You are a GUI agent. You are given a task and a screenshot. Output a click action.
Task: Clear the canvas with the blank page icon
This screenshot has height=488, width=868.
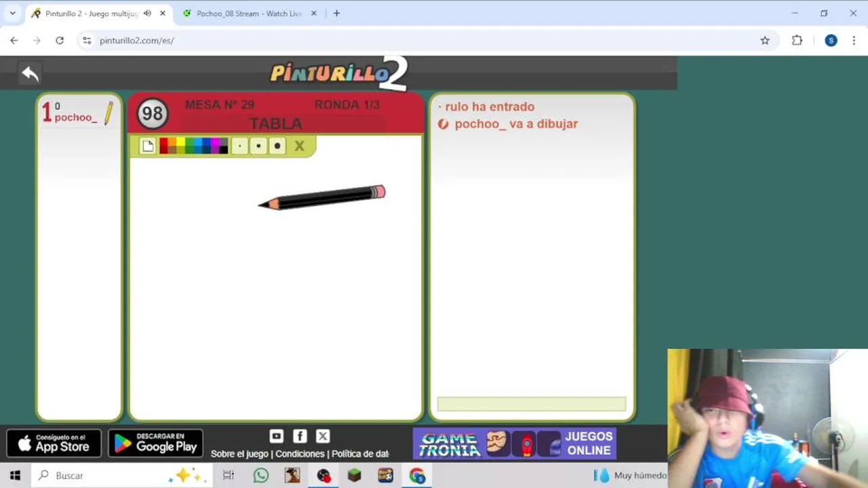pyautogui.click(x=148, y=146)
